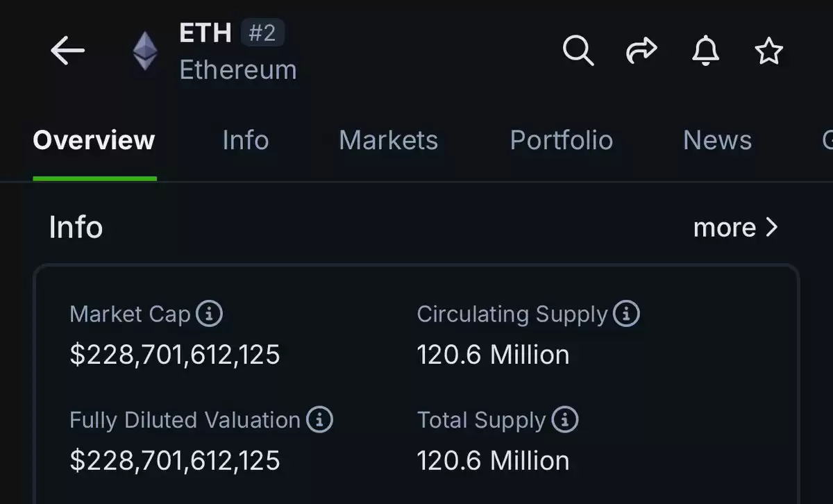Switch to the Portfolio tab
This screenshot has height=504, width=833.
(x=561, y=140)
